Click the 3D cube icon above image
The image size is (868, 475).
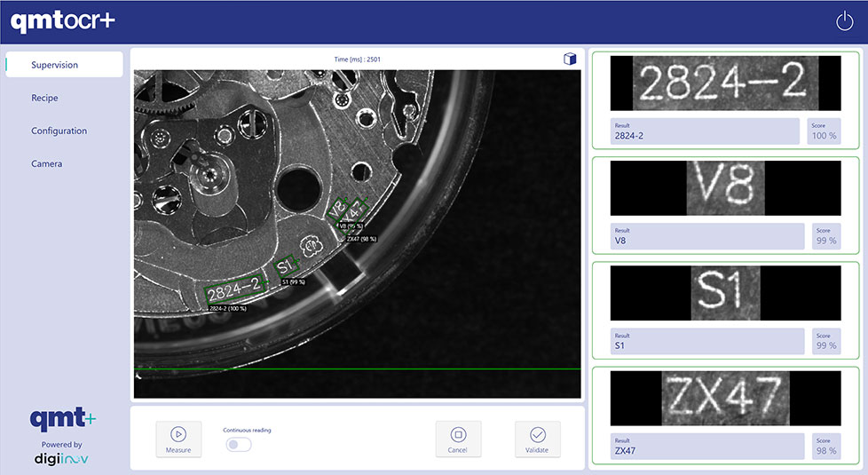click(x=570, y=59)
